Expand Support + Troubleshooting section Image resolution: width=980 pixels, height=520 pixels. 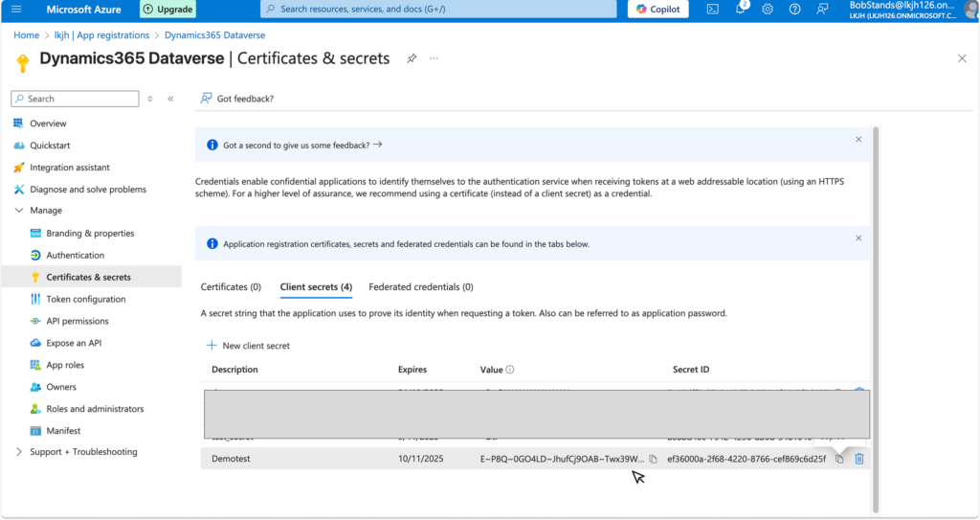(x=20, y=452)
